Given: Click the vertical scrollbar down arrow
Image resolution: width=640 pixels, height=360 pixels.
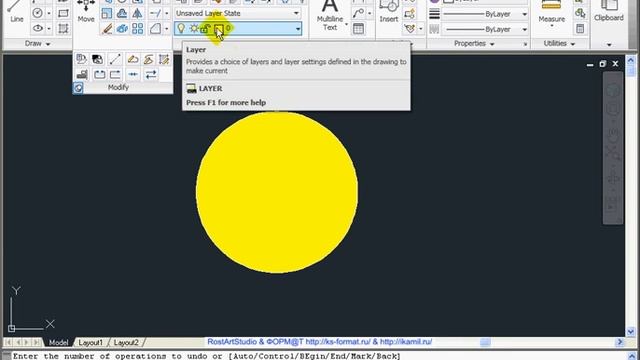Looking at the screenshot, I should [x=631, y=331].
